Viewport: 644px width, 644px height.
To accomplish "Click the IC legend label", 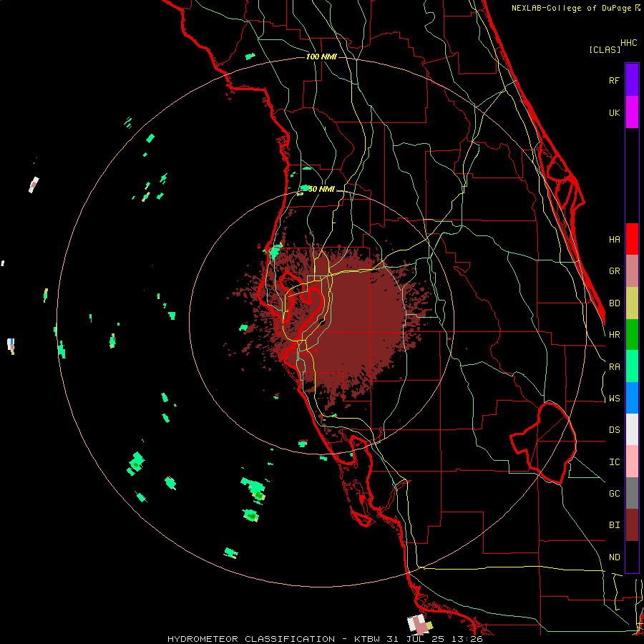I will coord(614,462).
